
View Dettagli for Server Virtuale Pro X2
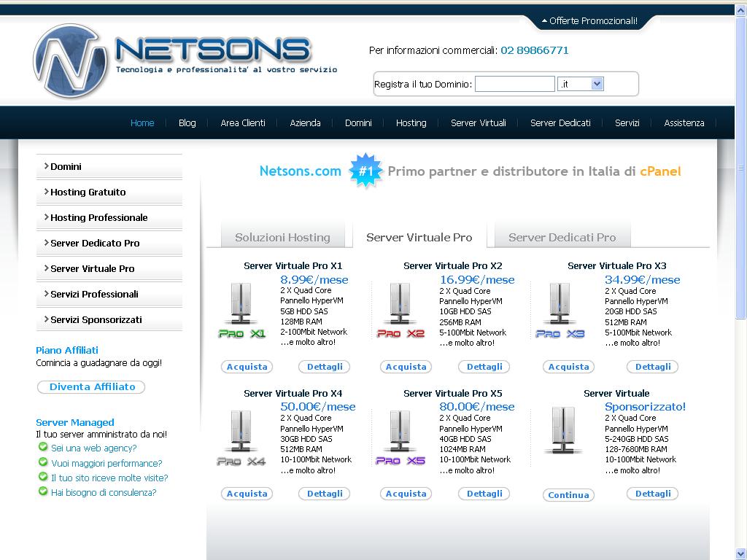[484, 367]
